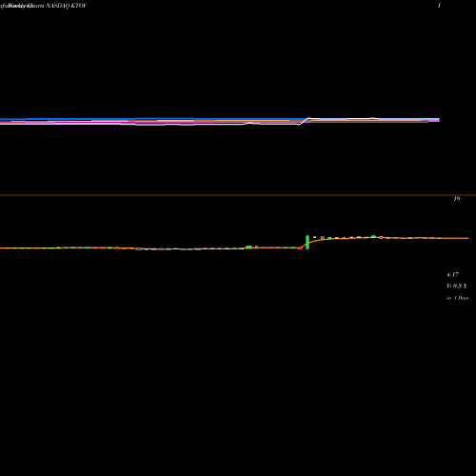Viewport: 476px width, 476px height.
Task: Click the NASDAQ KTOV chart title
Action: [x=66, y=6]
